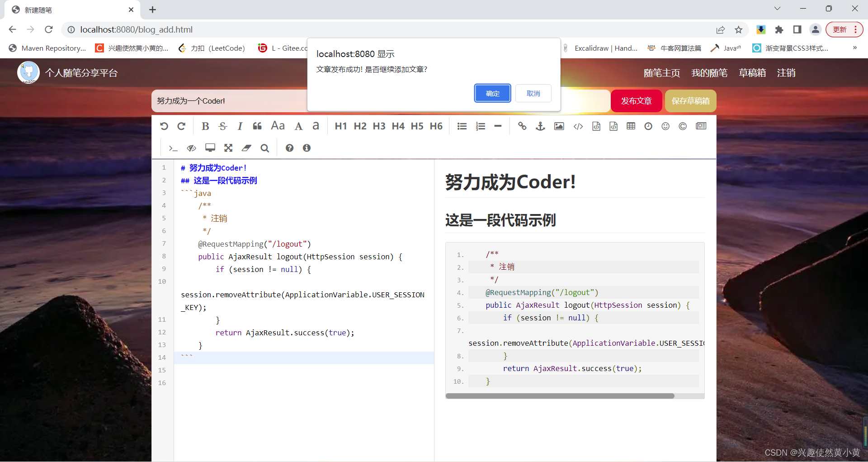Open full HTML preview desktop icon

tap(210, 148)
